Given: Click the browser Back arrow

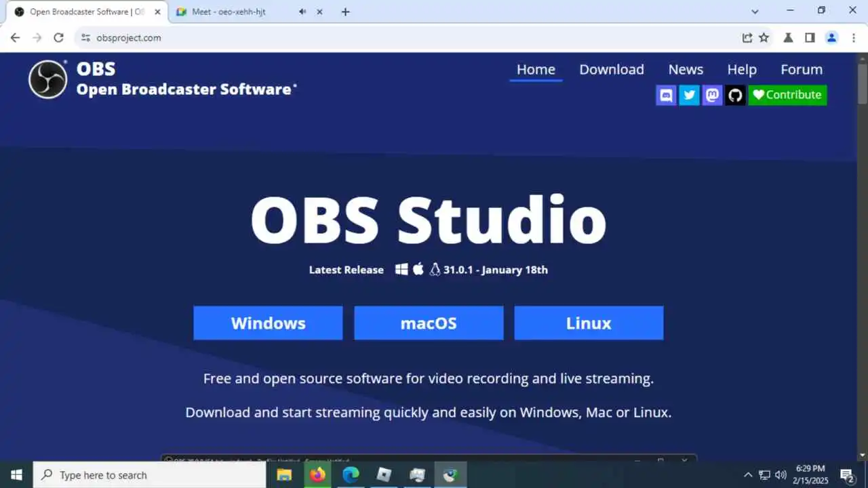Looking at the screenshot, I should point(15,38).
